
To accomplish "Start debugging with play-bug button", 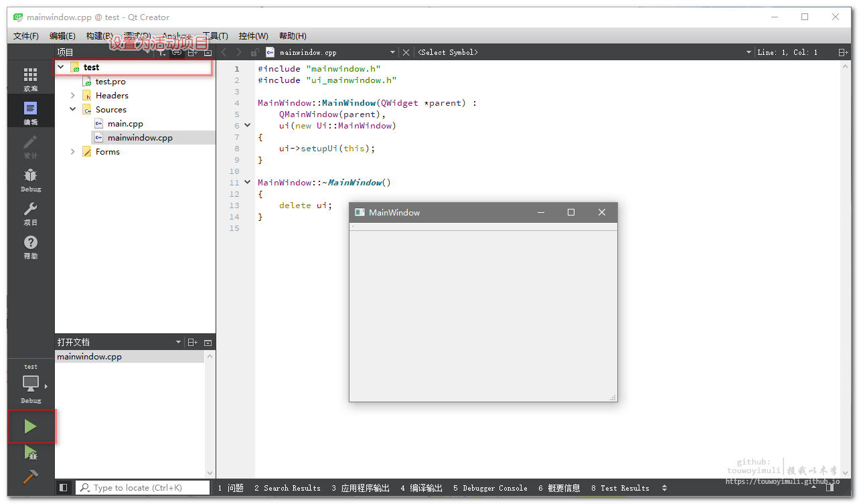I will click(31, 453).
